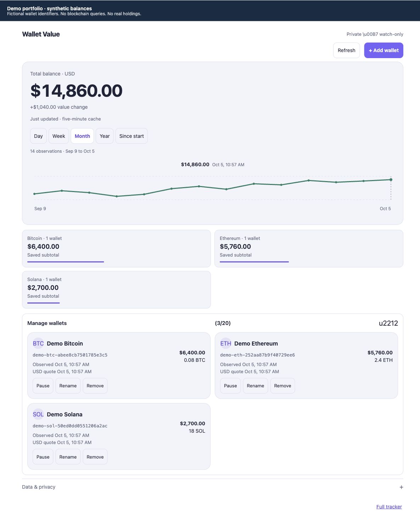
Task: Open the Bitcoin 1 wallet summary card
Action: [x=116, y=248]
